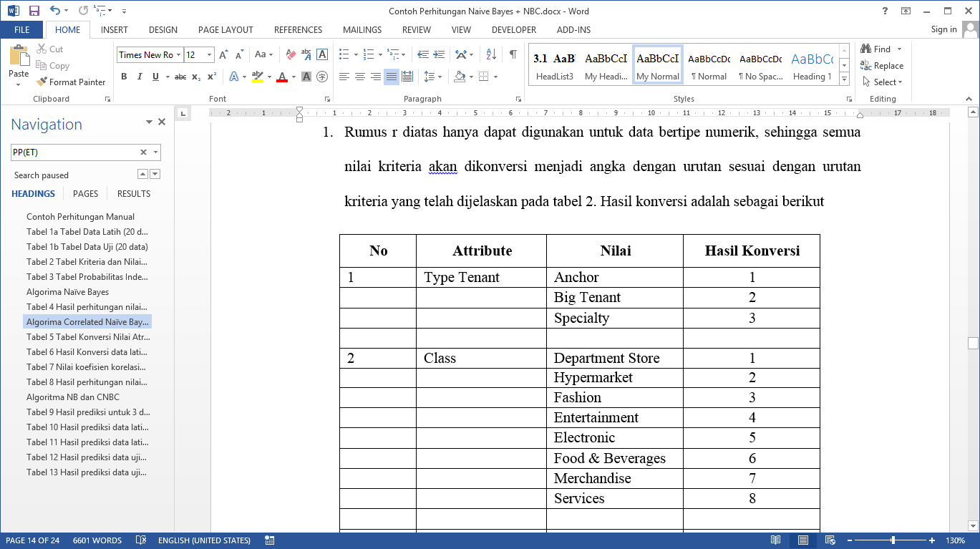The width and height of the screenshot is (980, 549).
Task: Apply numbered list formatting
Action: 368,54
